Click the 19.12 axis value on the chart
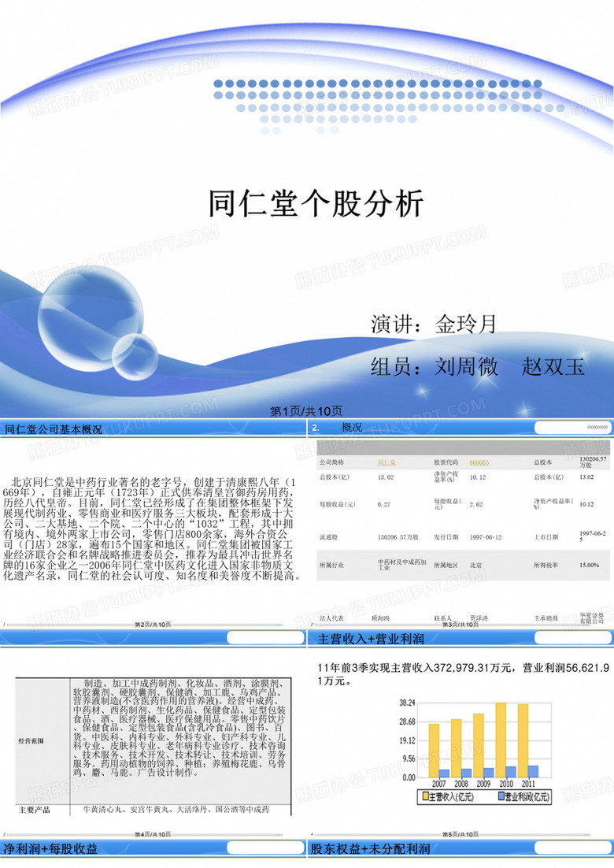Viewport: 614px width, 868px height. pyautogui.click(x=407, y=740)
